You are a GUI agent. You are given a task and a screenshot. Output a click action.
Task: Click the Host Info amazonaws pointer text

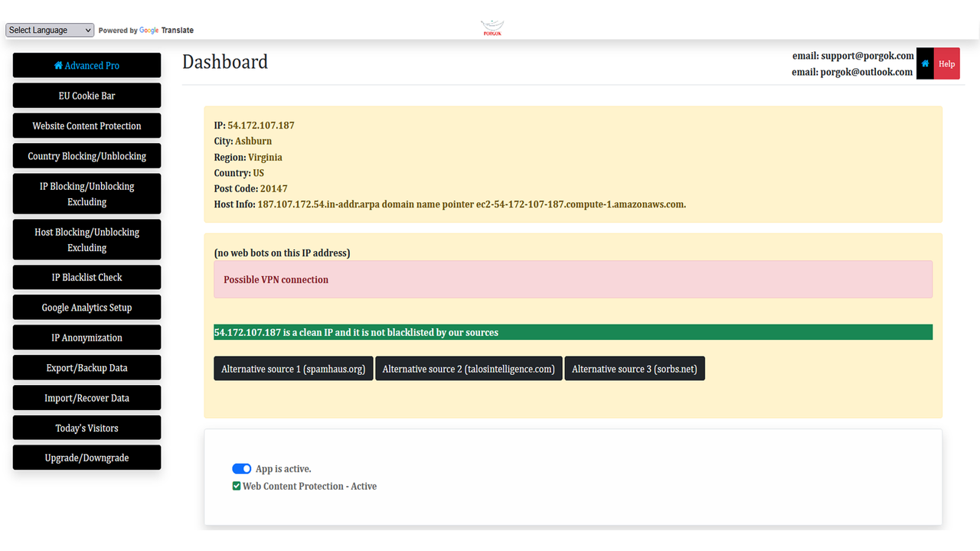(472, 204)
